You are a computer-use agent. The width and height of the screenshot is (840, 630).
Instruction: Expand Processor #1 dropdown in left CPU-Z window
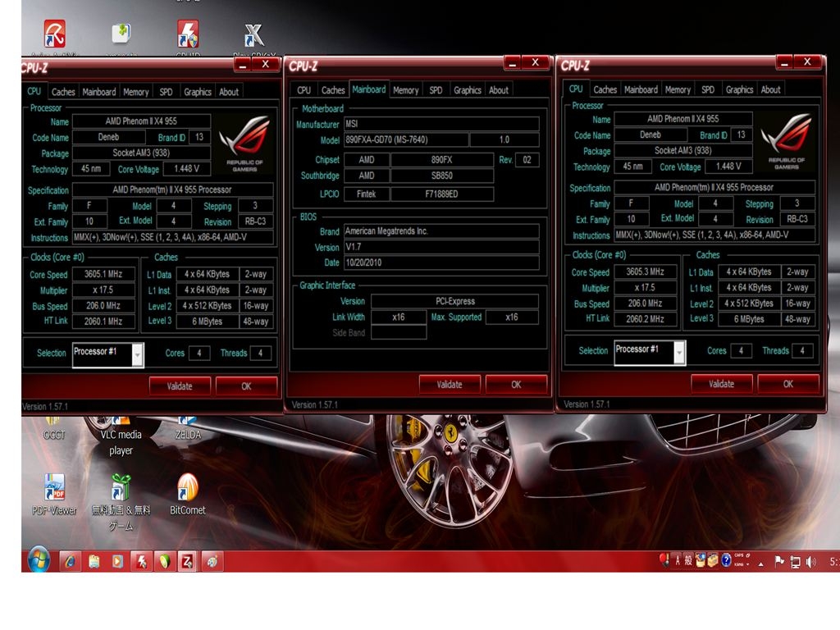click(137, 354)
